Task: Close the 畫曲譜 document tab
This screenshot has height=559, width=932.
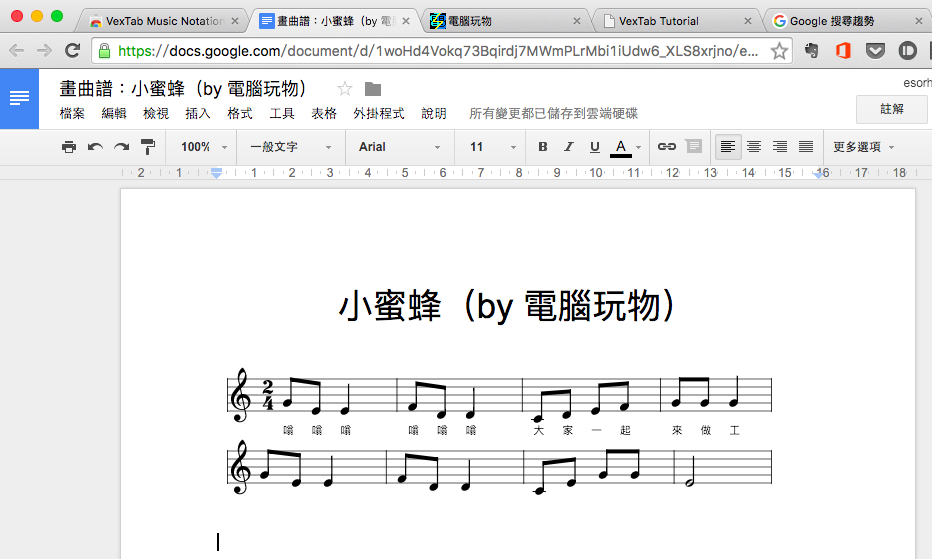Action: pos(406,21)
